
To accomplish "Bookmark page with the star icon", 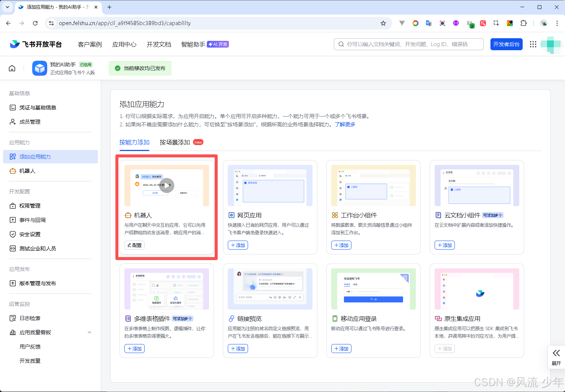I will pos(383,23).
